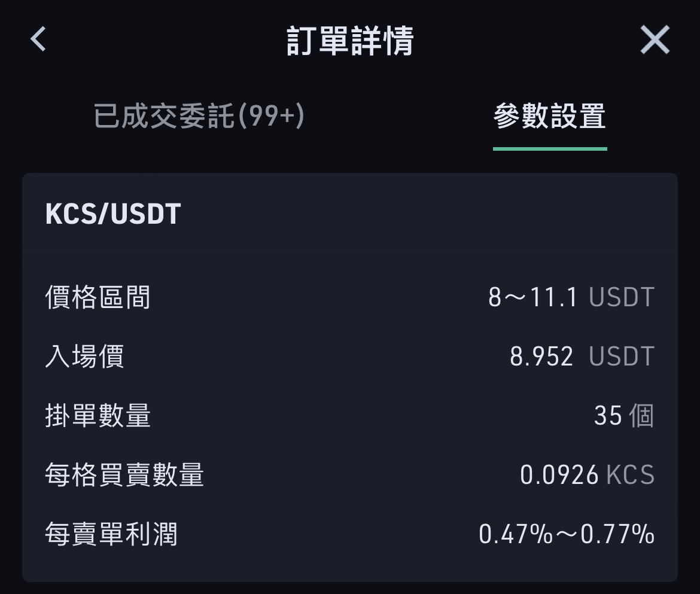This screenshot has height=594, width=700.
Task: Tap the 0.0926 KCS quantity value
Action: point(588,475)
